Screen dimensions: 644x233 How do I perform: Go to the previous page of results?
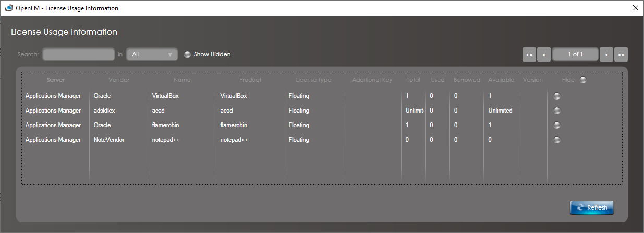(544, 54)
